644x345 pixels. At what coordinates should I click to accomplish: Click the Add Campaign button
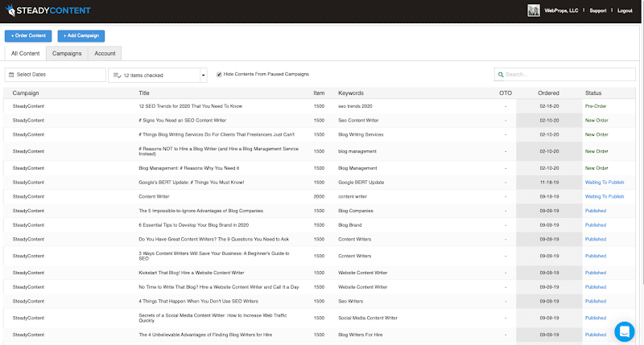pos(80,35)
